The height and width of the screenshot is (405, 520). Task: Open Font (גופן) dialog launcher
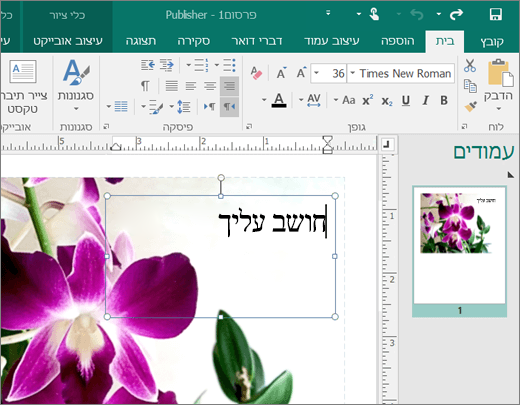249,126
